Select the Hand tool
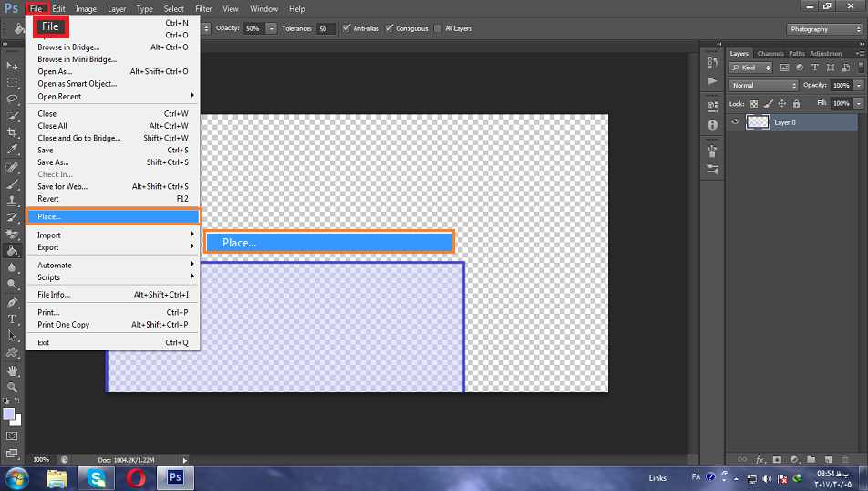This screenshot has width=868, height=491. [12, 371]
